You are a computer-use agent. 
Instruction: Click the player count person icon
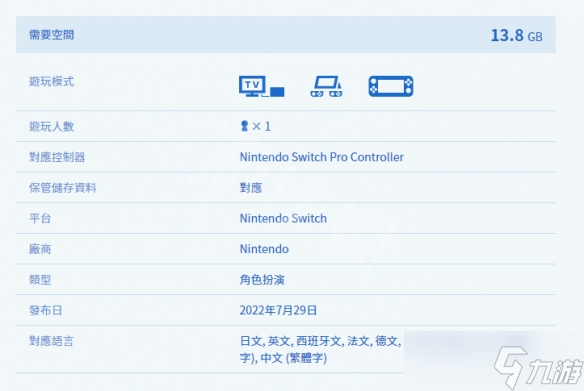click(x=244, y=126)
